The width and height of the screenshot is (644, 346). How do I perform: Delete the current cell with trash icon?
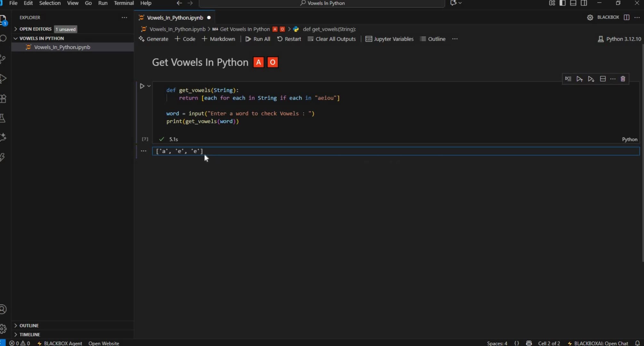[x=623, y=79]
